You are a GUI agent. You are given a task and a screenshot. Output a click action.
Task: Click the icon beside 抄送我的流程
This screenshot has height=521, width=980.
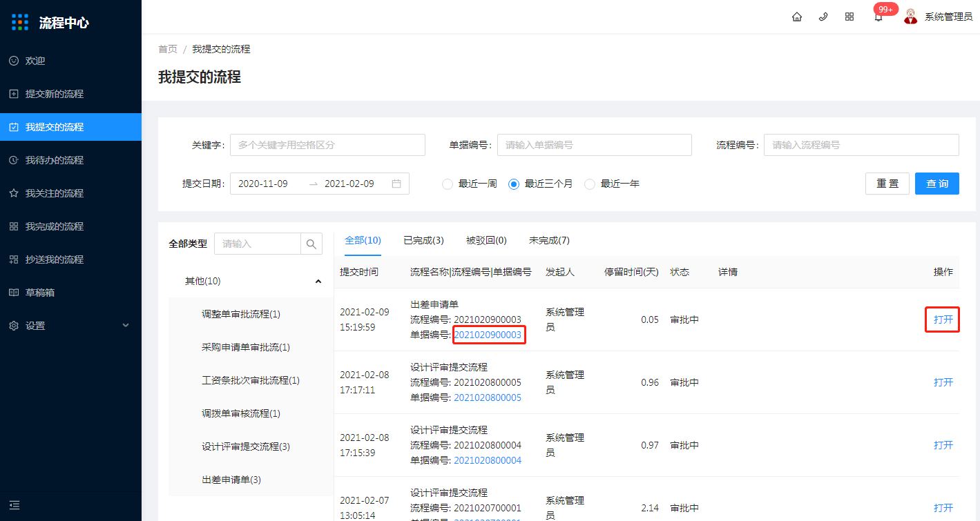pyautogui.click(x=14, y=259)
